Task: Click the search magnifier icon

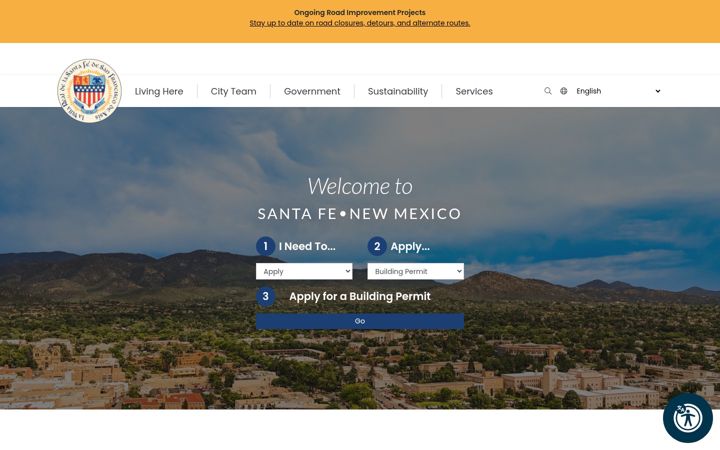Action: (x=547, y=91)
